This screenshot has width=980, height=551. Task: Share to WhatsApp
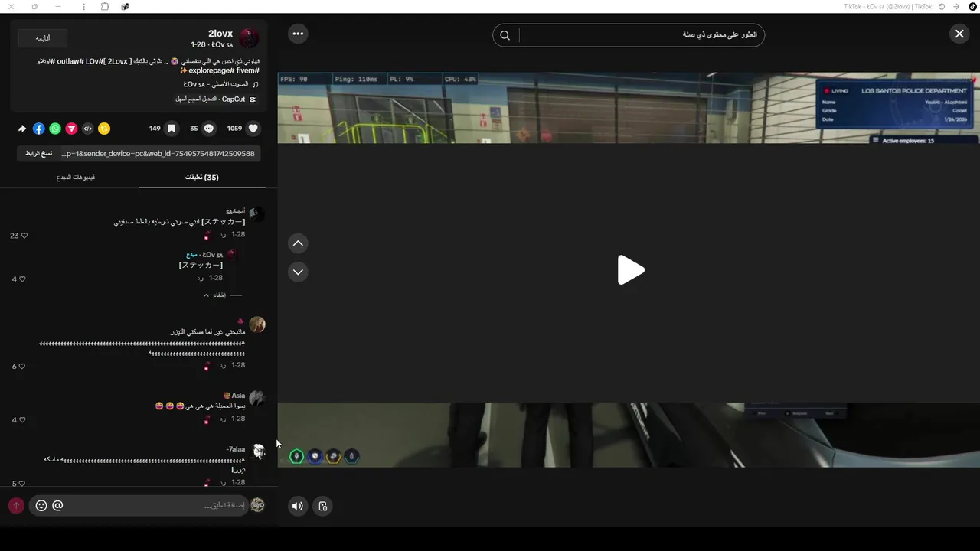(55, 129)
